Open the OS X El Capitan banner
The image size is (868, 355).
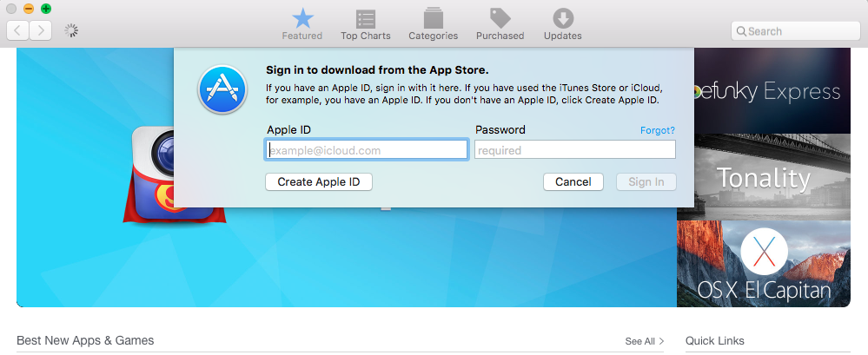[764, 264]
